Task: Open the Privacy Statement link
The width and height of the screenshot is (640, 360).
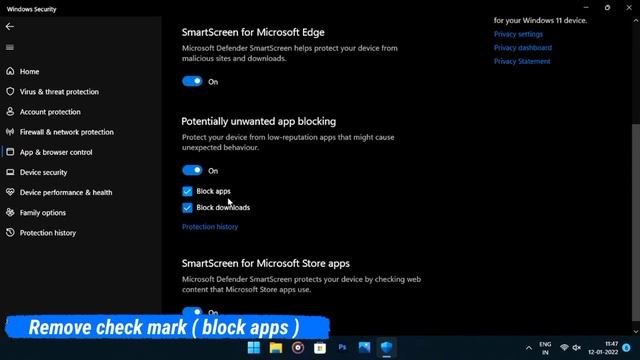Action: pos(522,61)
